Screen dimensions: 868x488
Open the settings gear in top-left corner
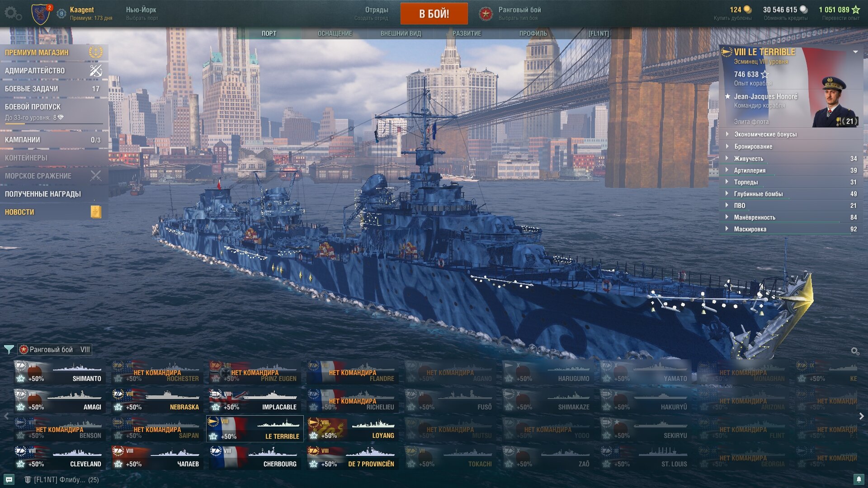13,14
